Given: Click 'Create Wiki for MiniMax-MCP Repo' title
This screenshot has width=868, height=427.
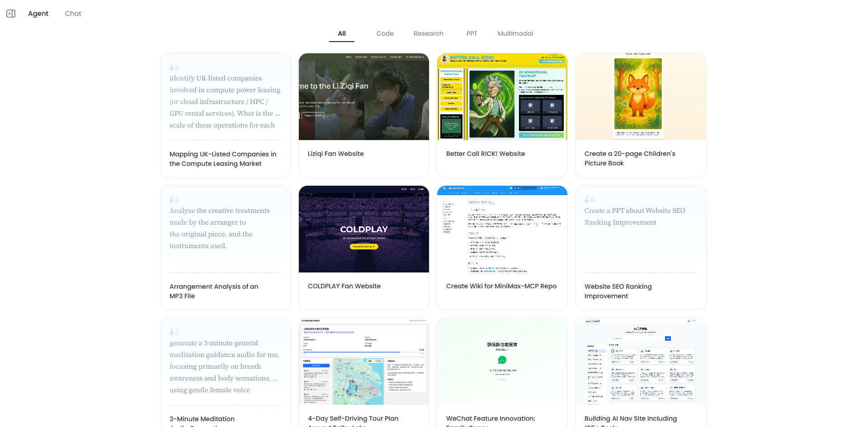Looking at the screenshot, I should click(501, 286).
